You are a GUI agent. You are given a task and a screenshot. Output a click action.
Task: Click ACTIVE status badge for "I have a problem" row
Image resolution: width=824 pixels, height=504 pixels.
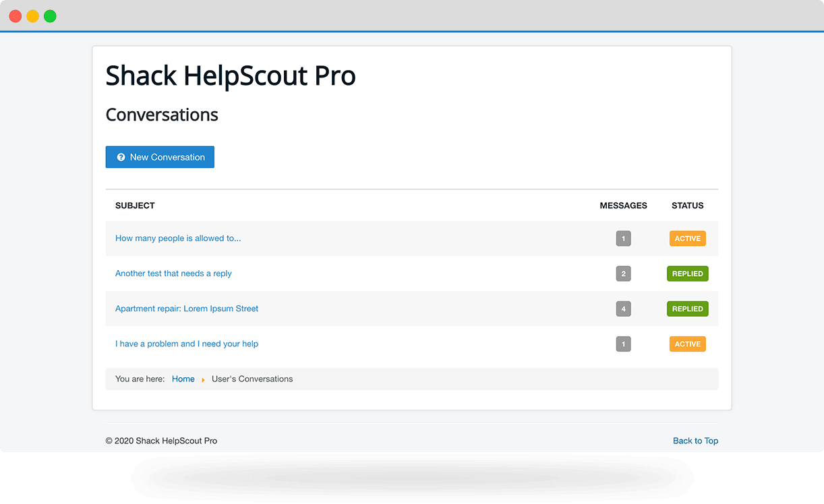click(x=687, y=344)
